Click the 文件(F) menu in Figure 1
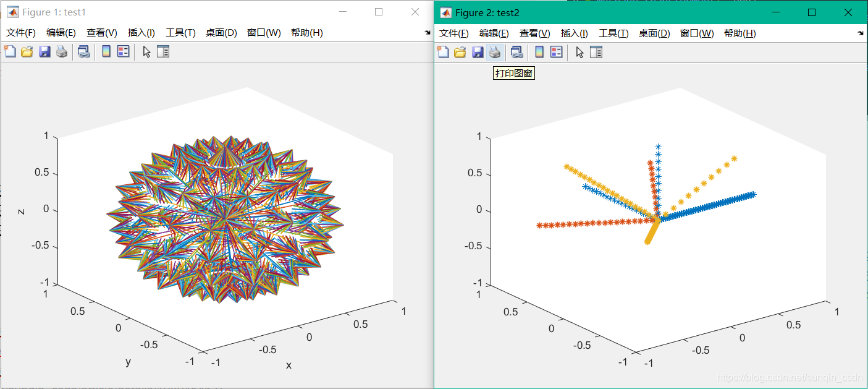Image resolution: width=868 pixels, height=389 pixels. 20,33
